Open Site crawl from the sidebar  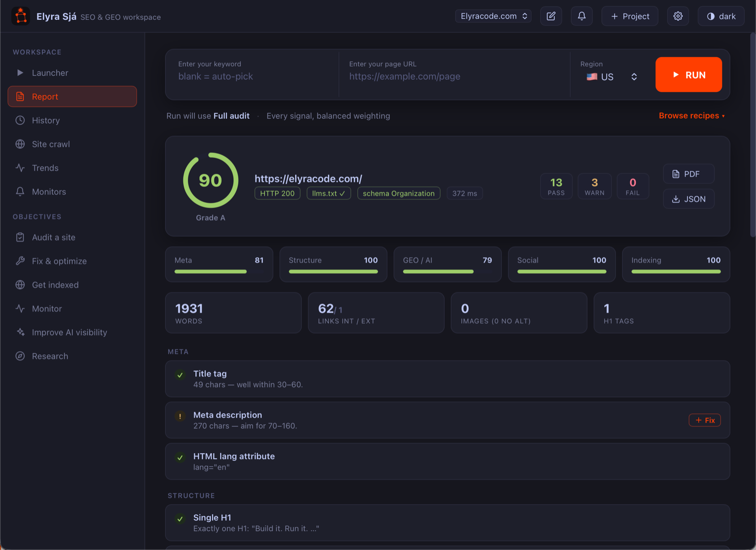click(72, 144)
